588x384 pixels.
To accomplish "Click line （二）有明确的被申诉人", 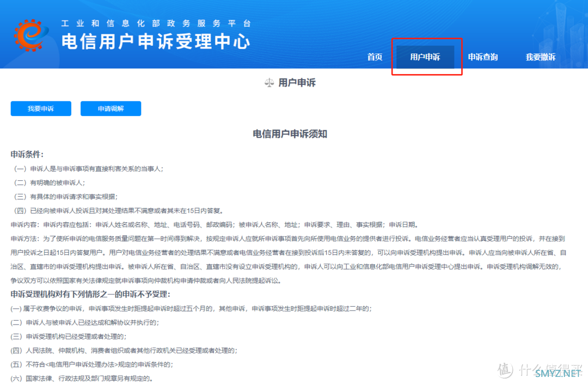I will (x=50, y=182).
